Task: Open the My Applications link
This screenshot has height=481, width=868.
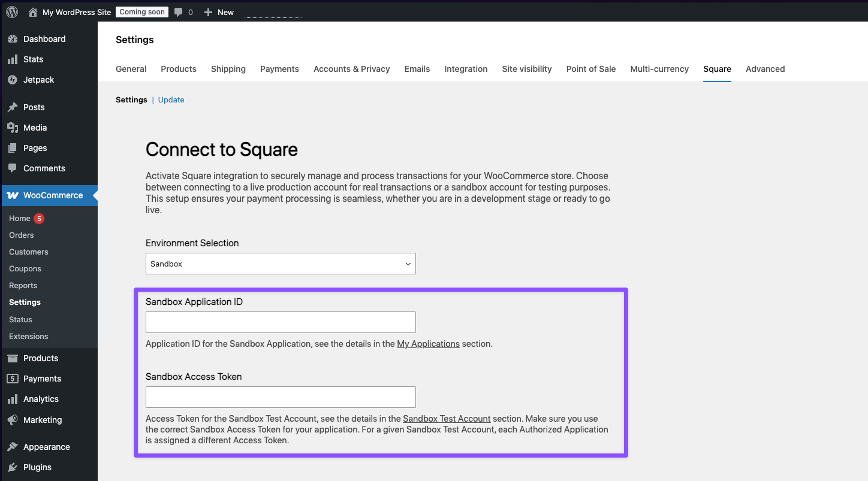Action: click(x=428, y=344)
